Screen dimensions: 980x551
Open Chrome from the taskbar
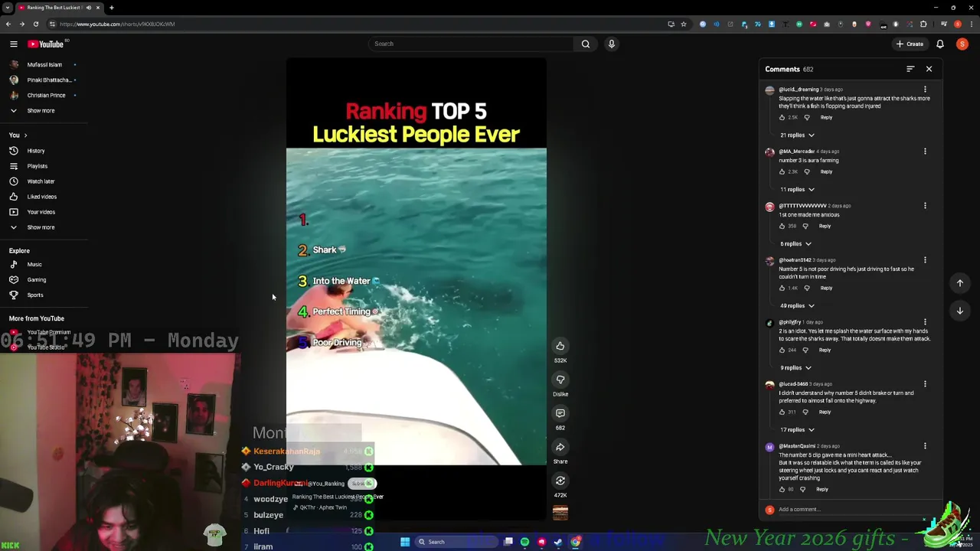575,542
